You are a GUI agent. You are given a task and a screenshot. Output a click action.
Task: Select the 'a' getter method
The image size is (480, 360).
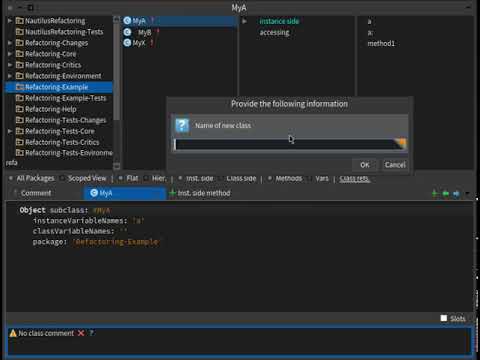(369, 21)
